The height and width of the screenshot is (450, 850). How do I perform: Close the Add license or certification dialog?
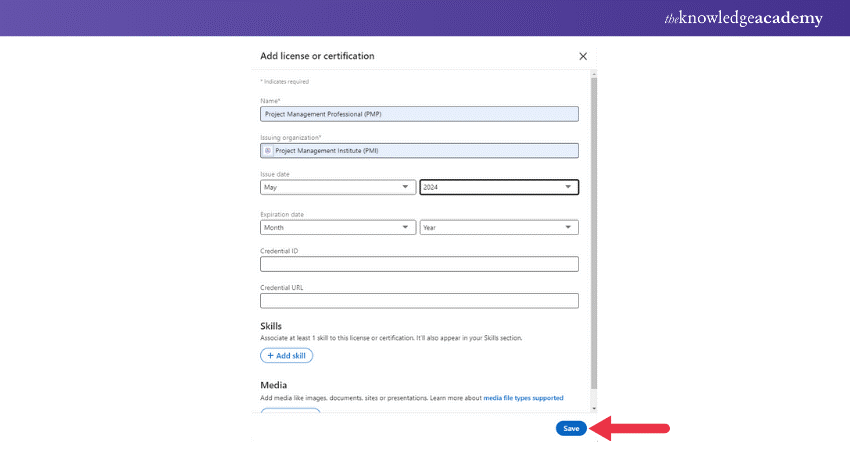[x=583, y=56]
